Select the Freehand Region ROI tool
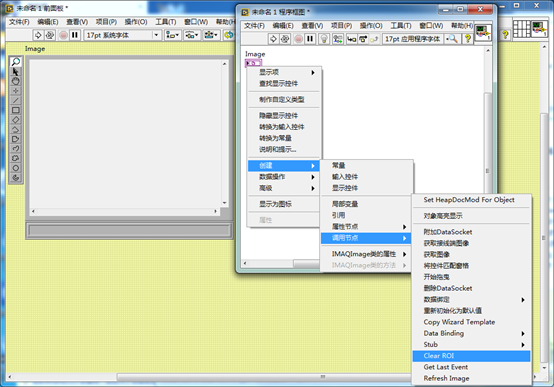Viewport: 554px width, 387px height. point(16,158)
